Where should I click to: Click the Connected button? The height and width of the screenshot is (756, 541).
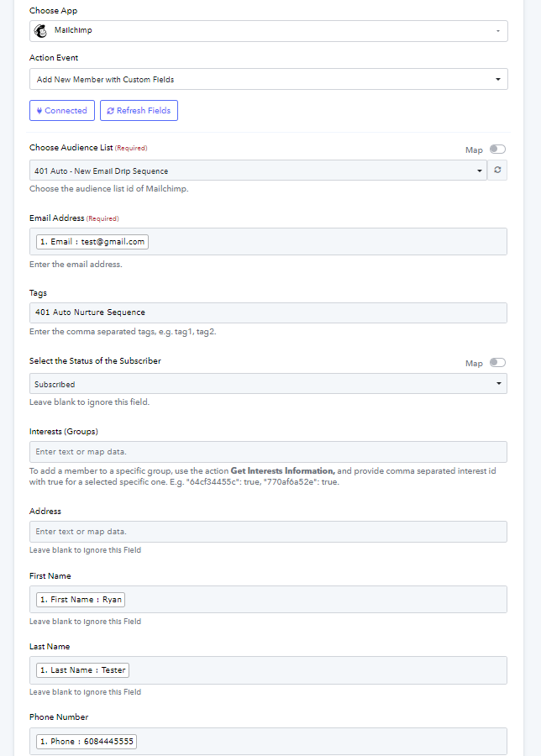[62, 110]
